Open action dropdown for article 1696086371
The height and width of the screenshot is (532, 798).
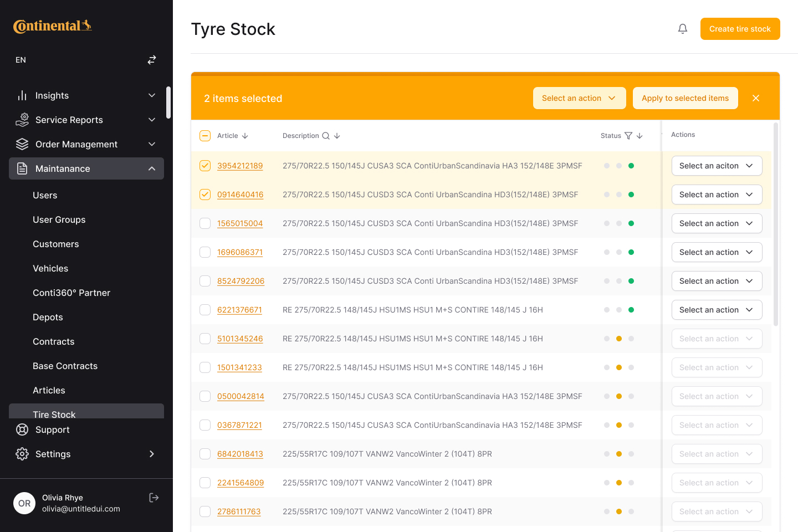point(717,252)
